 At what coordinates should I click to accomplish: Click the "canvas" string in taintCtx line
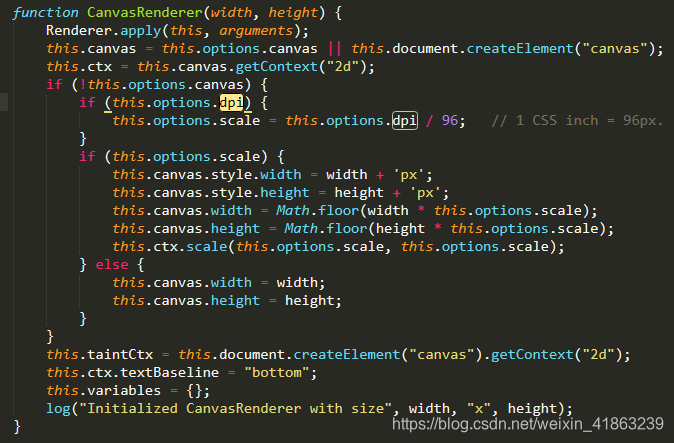[x=442, y=354]
